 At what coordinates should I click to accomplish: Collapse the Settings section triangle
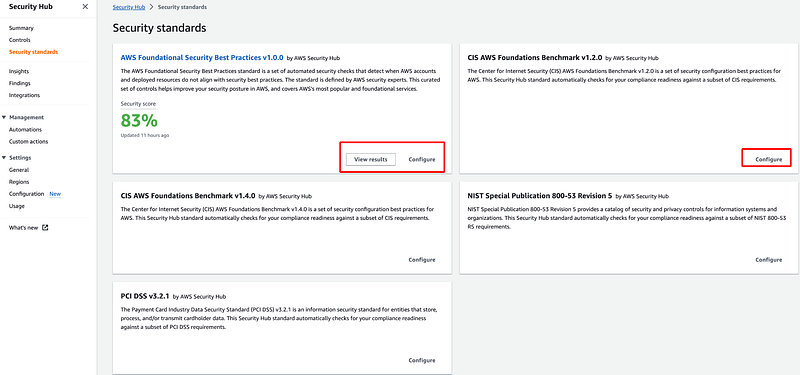(x=4, y=158)
